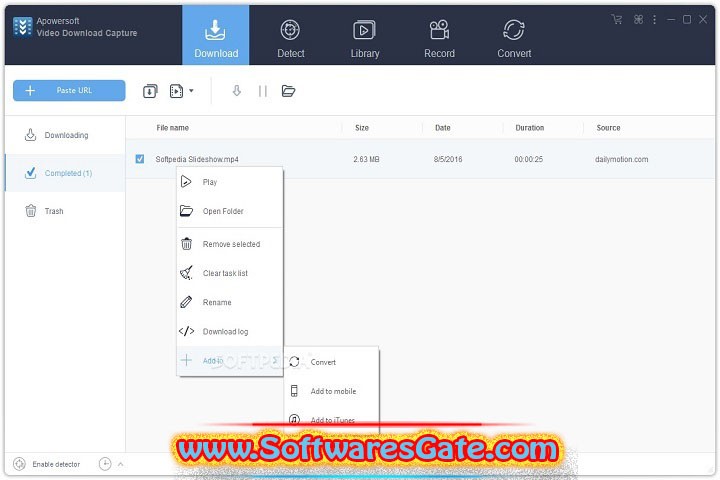The height and width of the screenshot is (480, 720).
Task: Click the dailymotion.com source cell
Action: coord(622,159)
